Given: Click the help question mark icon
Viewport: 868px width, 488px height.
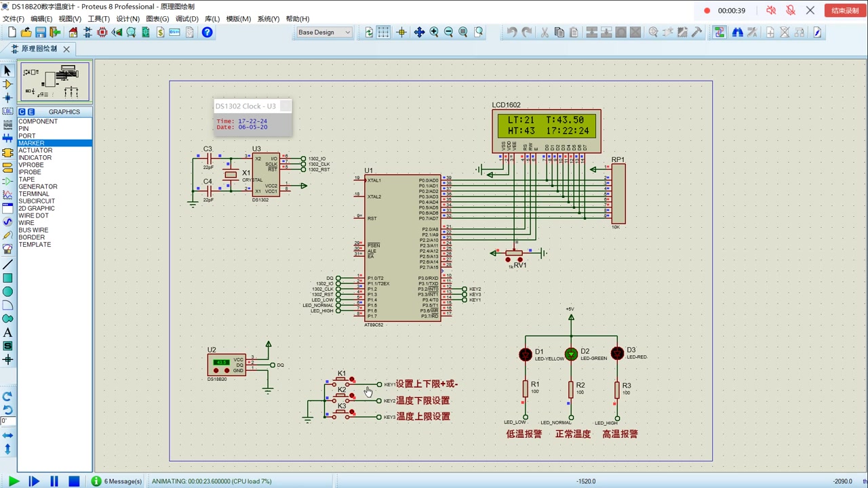Looking at the screenshot, I should (207, 33).
